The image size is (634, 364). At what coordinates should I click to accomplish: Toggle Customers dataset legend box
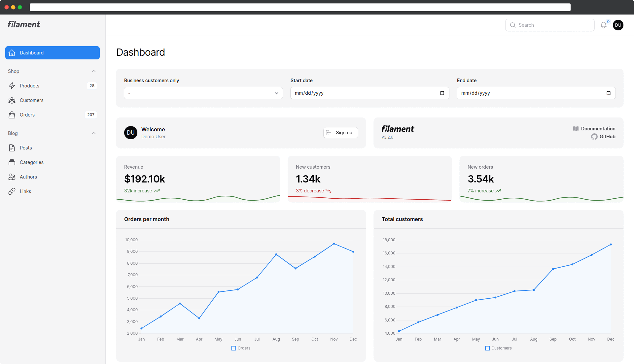[x=487, y=348]
